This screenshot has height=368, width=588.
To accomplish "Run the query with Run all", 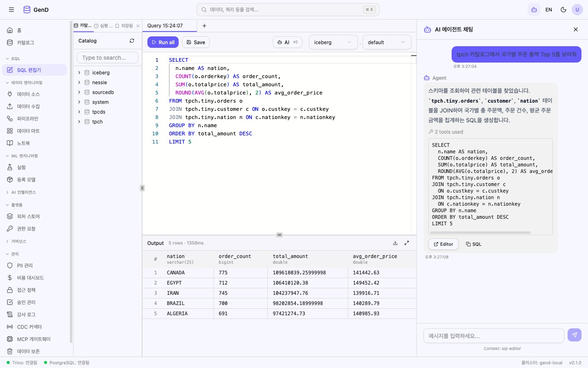I will tap(163, 42).
